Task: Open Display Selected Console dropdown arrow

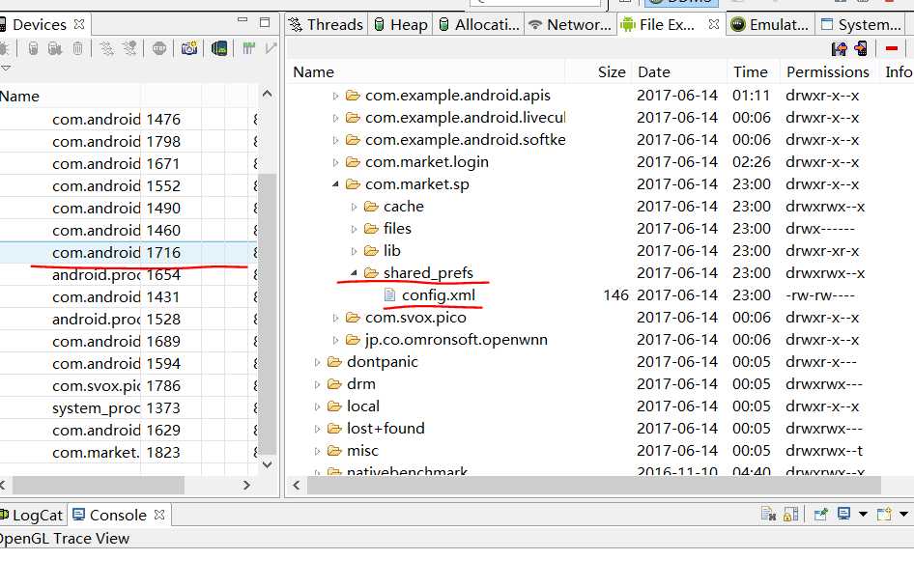Action: pyautogui.click(x=863, y=514)
